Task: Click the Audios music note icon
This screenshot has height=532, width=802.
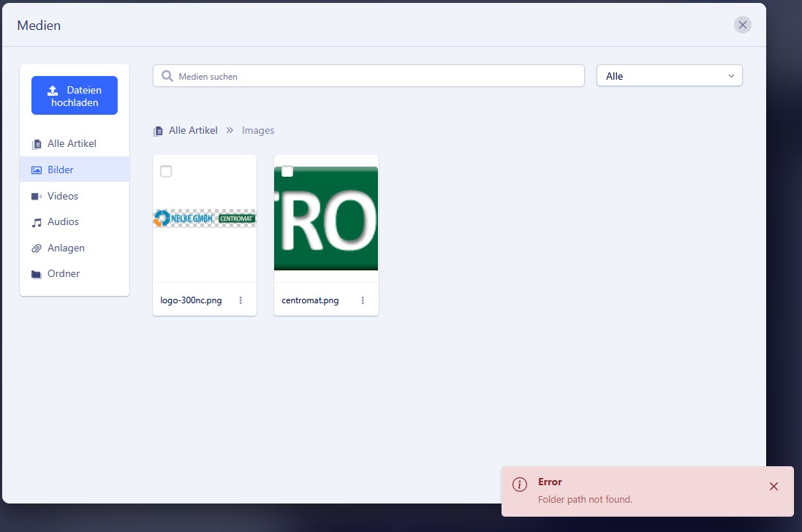Action: [37, 222]
